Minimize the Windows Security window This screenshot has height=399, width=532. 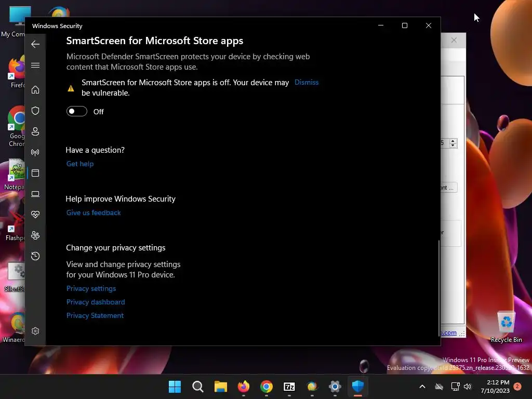click(x=381, y=25)
